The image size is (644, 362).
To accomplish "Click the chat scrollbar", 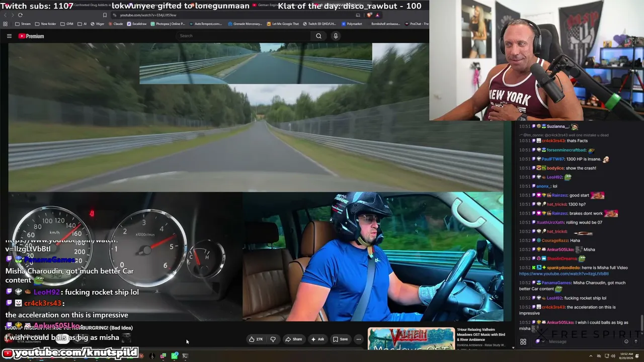I will click(x=641, y=322).
